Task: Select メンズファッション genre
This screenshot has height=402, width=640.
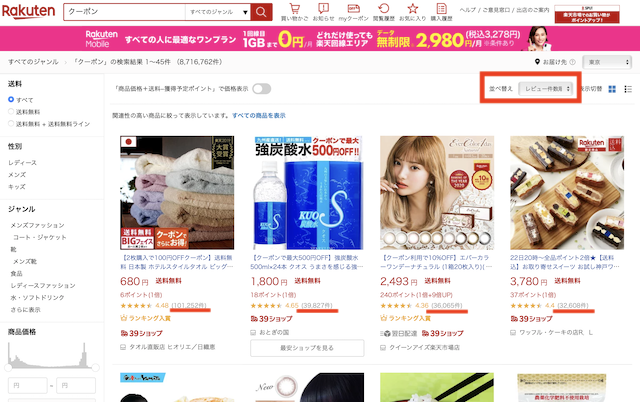Action: click(38, 225)
